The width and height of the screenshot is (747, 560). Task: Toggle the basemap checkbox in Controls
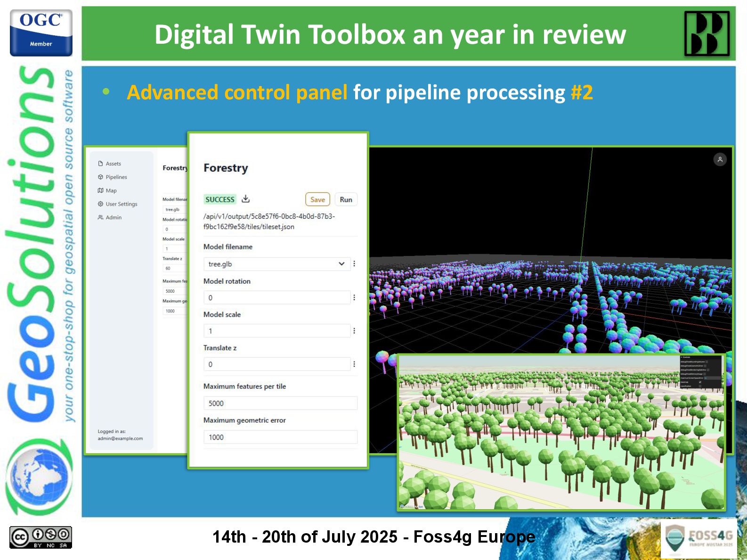click(x=700, y=382)
